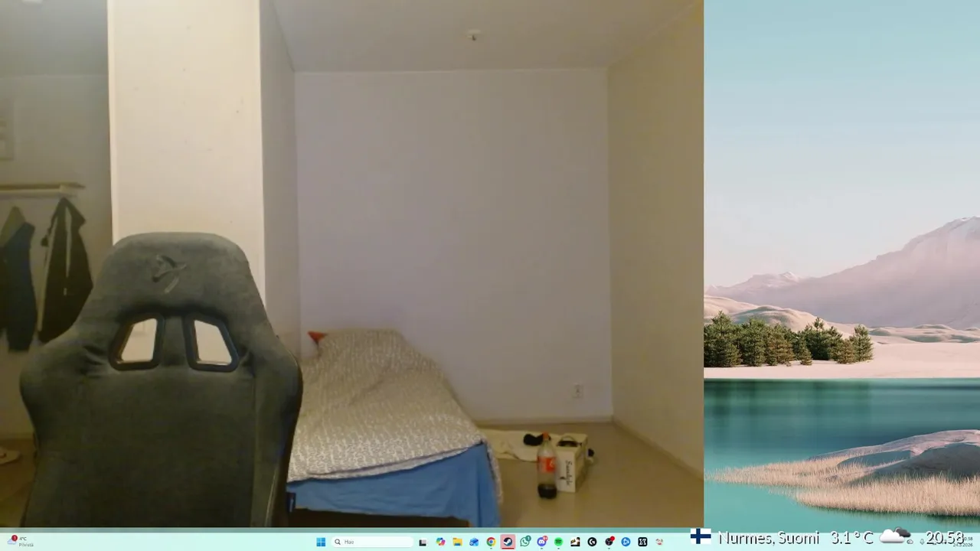Open the Windows Start menu
980x551 pixels.
coord(321,542)
